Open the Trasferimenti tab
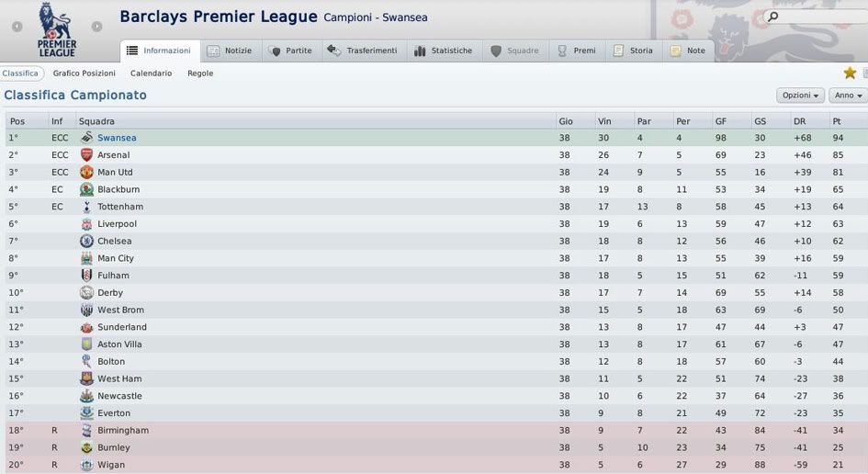This screenshot has width=868, height=474. [x=362, y=51]
